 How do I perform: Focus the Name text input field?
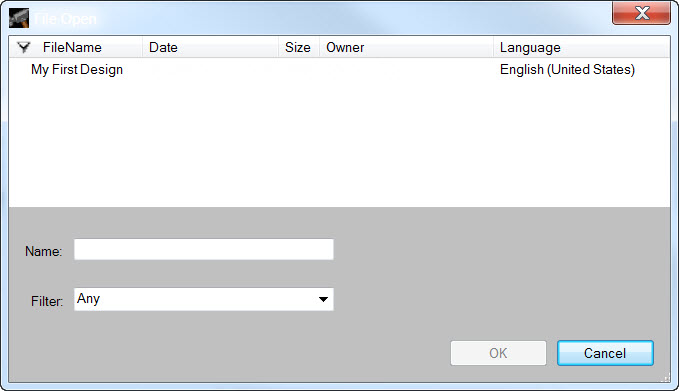(204, 250)
